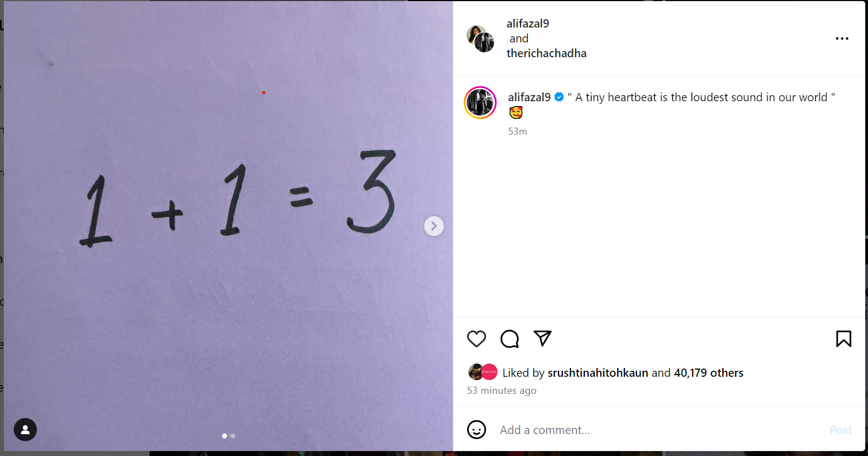Open the srushtinahitohkaun profile from likes
This screenshot has height=456, width=868.
click(598, 373)
